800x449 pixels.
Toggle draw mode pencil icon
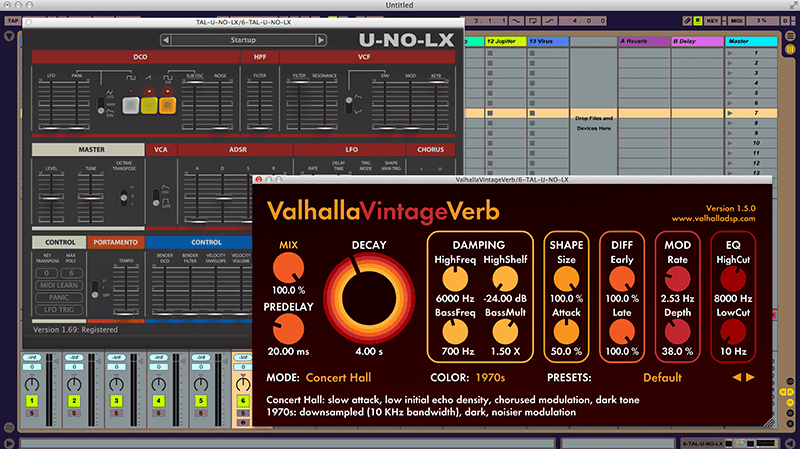(x=687, y=21)
